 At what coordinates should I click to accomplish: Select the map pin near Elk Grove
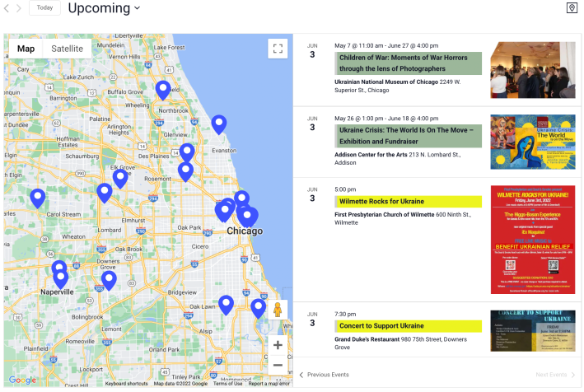[120, 179]
